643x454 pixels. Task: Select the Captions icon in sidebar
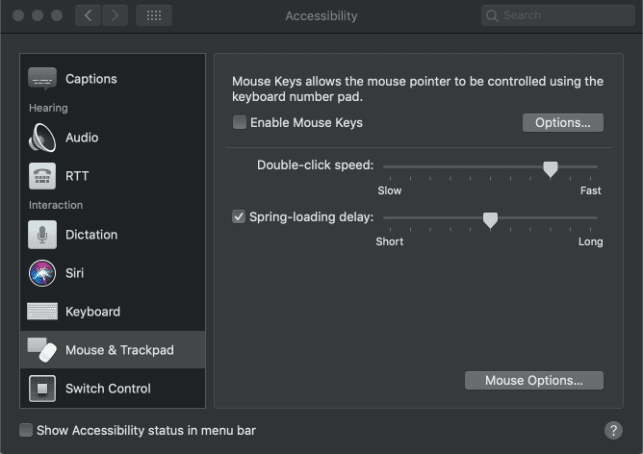point(42,79)
